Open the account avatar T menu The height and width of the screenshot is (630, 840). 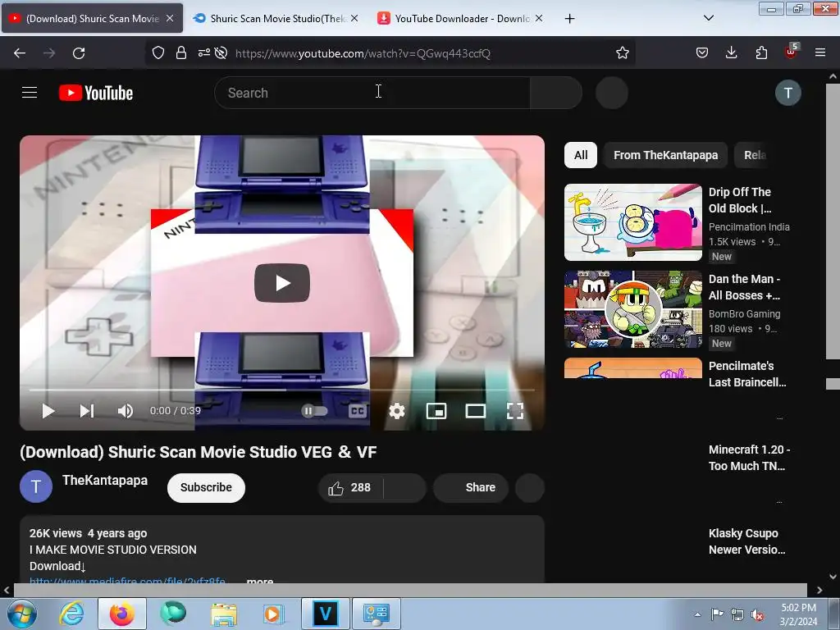(x=788, y=93)
